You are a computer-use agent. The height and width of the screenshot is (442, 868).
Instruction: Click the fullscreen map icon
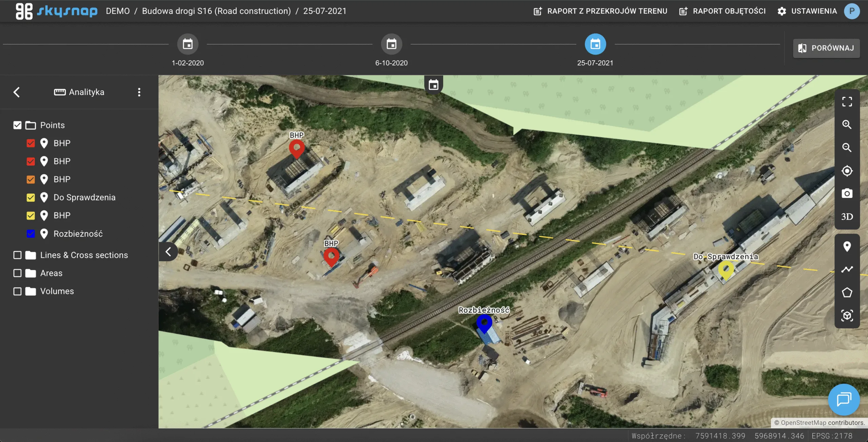point(847,102)
